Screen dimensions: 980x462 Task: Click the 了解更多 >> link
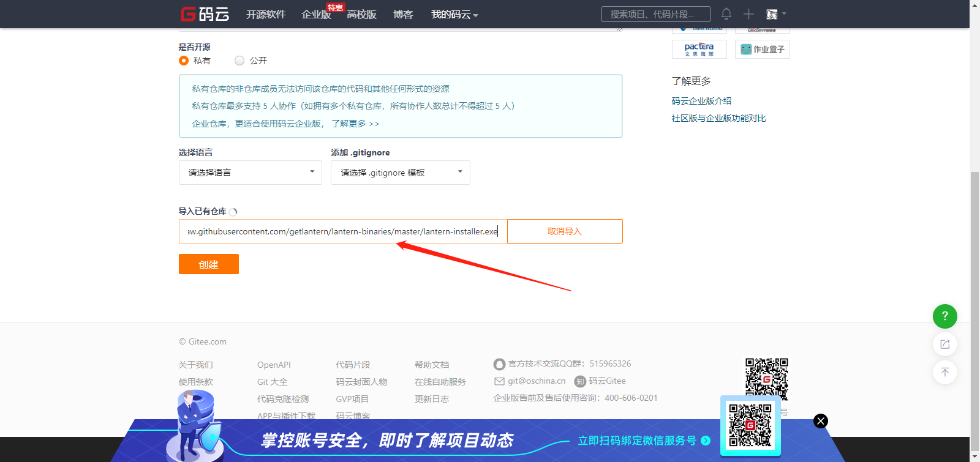click(x=355, y=124)
